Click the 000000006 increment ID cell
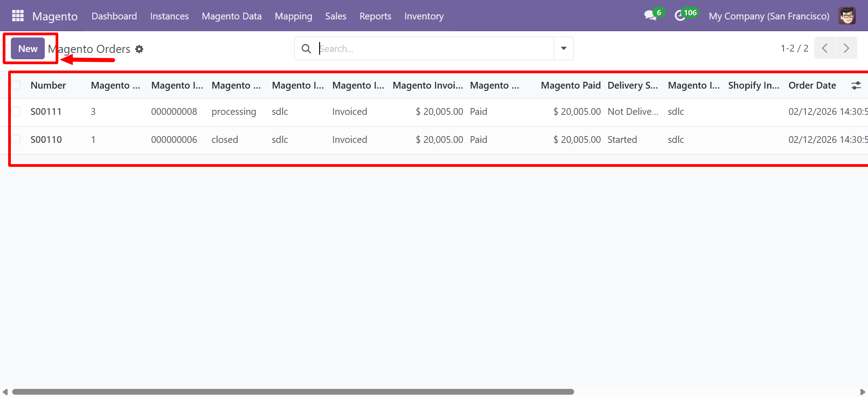Screen dimensions: 868x397 174,140
